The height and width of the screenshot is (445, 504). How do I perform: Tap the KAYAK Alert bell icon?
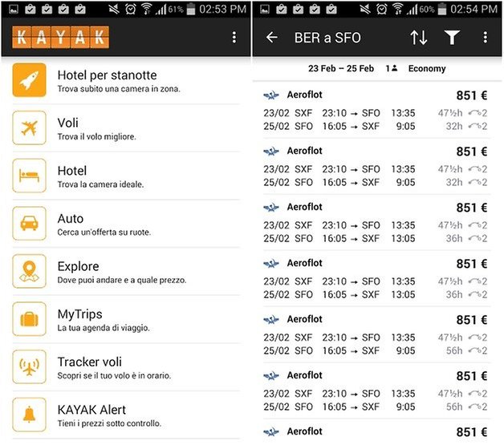[29, 415]
